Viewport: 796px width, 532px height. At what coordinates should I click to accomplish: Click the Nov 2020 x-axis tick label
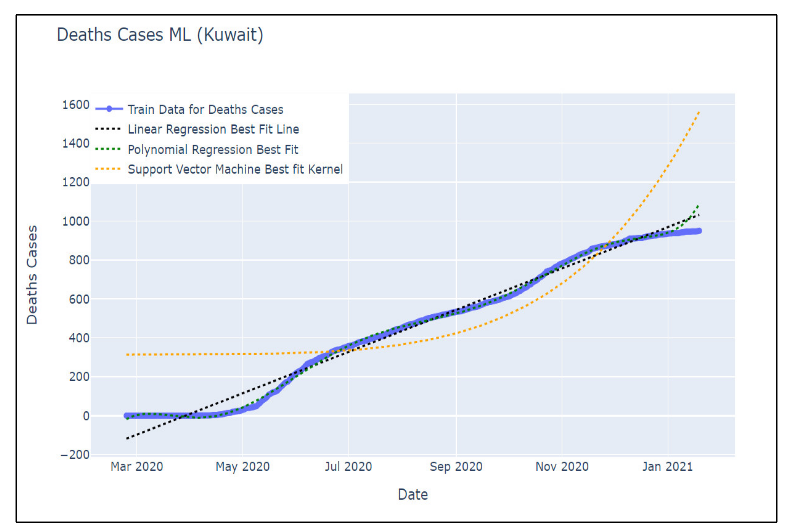[x=562, y=467]
